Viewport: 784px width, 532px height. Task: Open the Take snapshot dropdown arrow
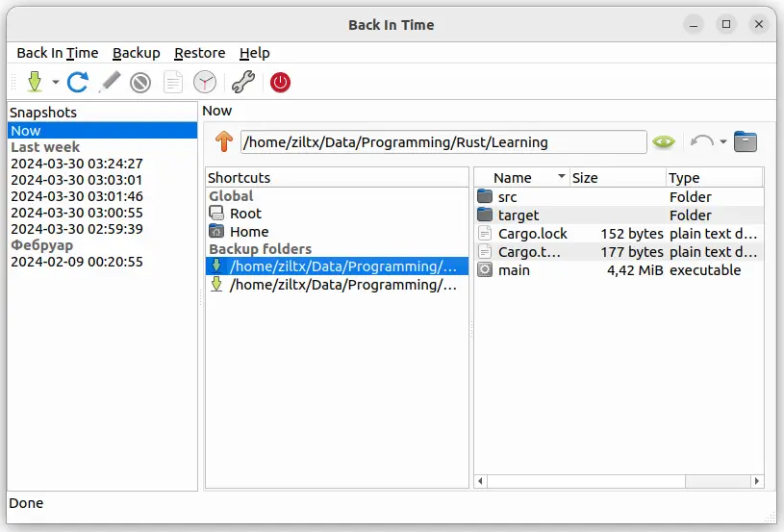click(56, 83)
